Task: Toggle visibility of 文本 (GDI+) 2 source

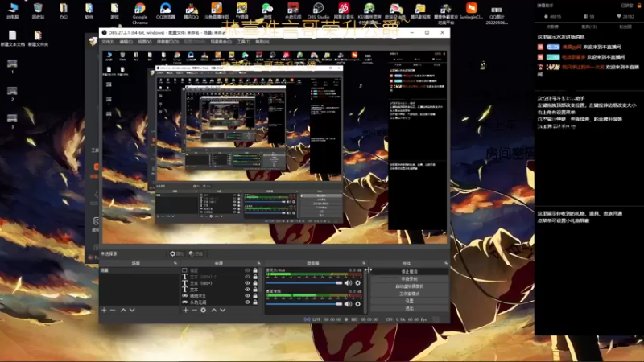Action: tap(247, 277)
